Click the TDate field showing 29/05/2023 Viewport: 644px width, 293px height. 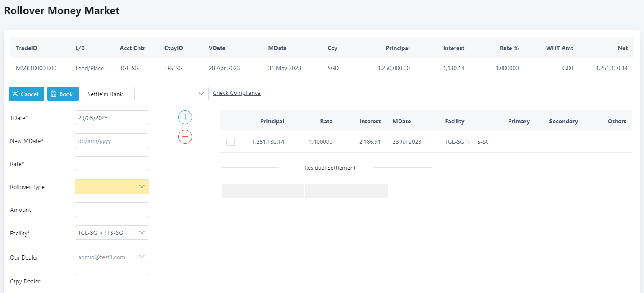pyautogui.click(x=111, y=118)
